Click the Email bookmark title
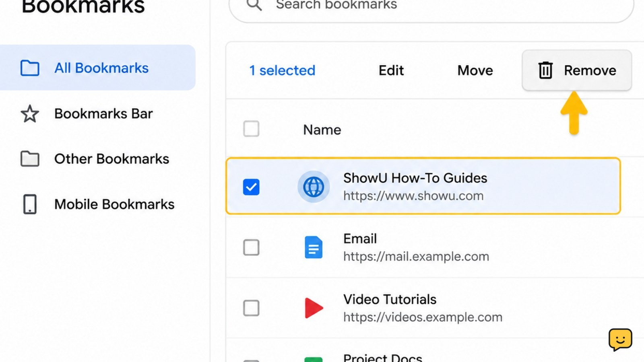This screenshot has width=644, height=362. pos(360,239)
